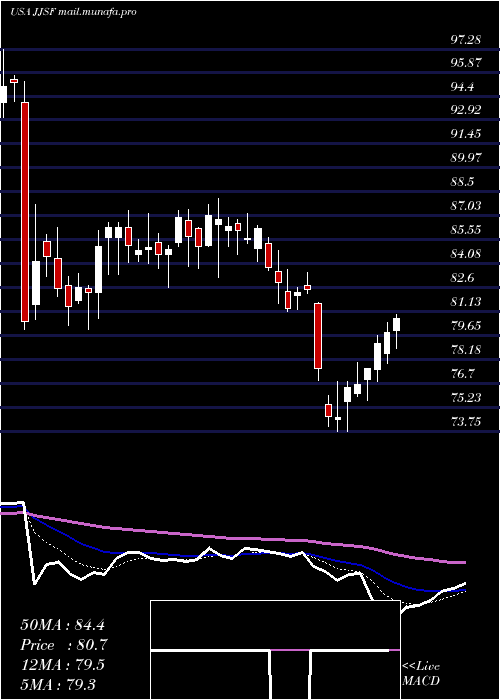Screen dimensions: 500x700
Task: Click the 78.18 price axis label
Action: point(466,350)
